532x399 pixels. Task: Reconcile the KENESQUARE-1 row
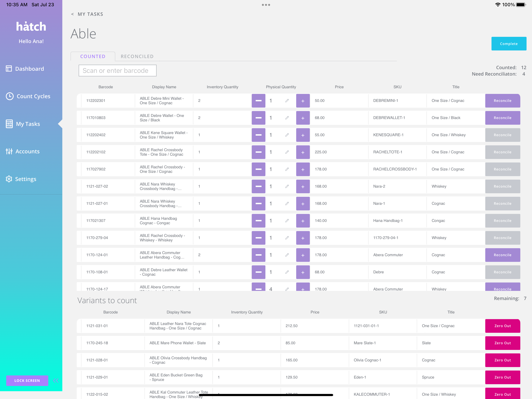tap(502, 135)
